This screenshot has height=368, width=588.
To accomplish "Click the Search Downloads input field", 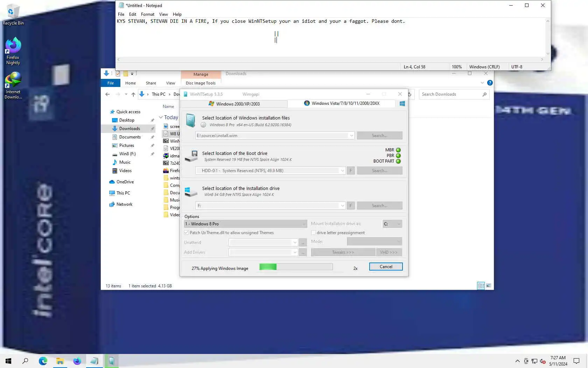I will coord(450,94).
